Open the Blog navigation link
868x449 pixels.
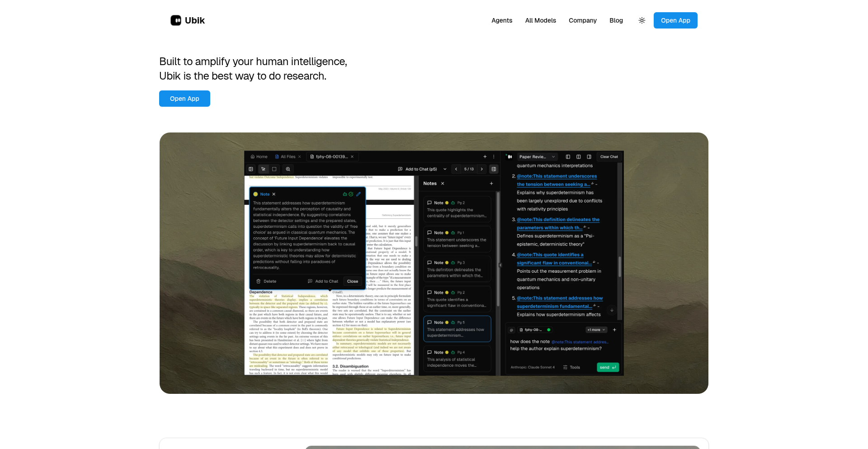tap(616, 20)
